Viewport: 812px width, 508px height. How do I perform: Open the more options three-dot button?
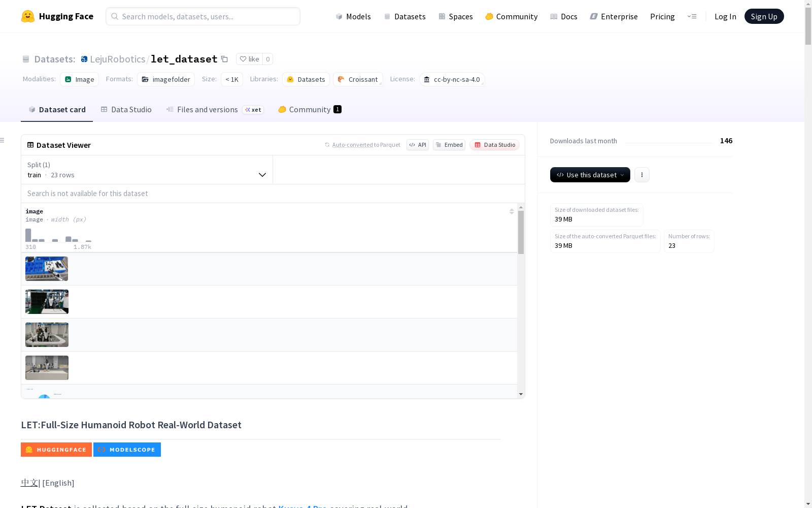pos(642,175)
